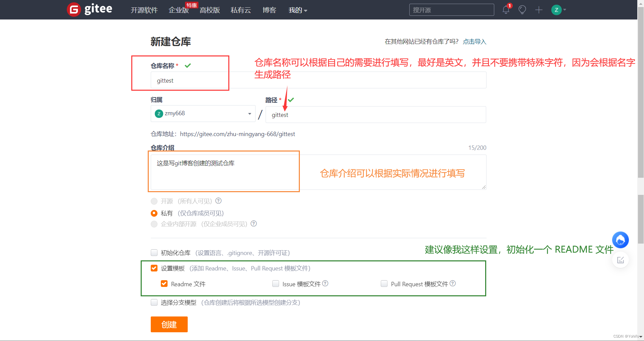Screen dimensions: 644x341
Task: Select the 私有 visibility radio button
Action: pos(154,213)
